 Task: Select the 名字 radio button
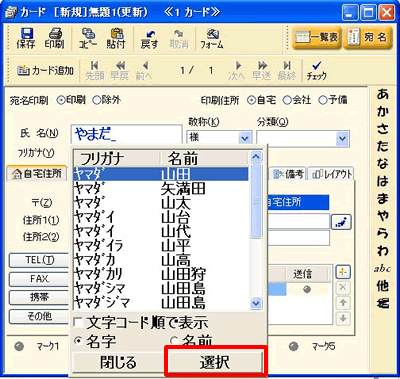click(78, 341)
